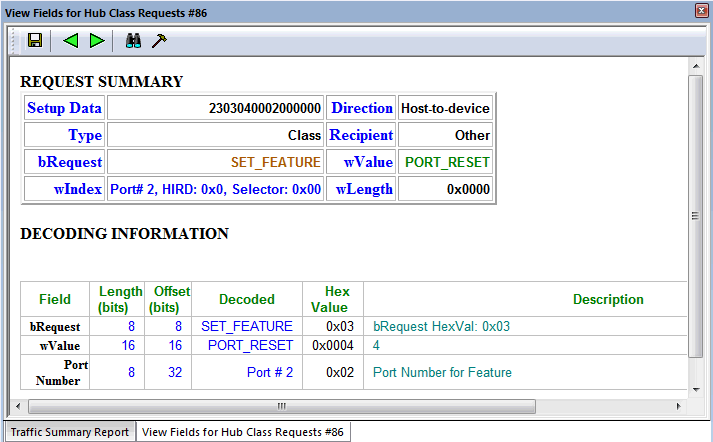This screenshot has height=442, width=713.
Task: Click the Save floppy disk icon
Action: pyautogui.click(x=35, y=40)
